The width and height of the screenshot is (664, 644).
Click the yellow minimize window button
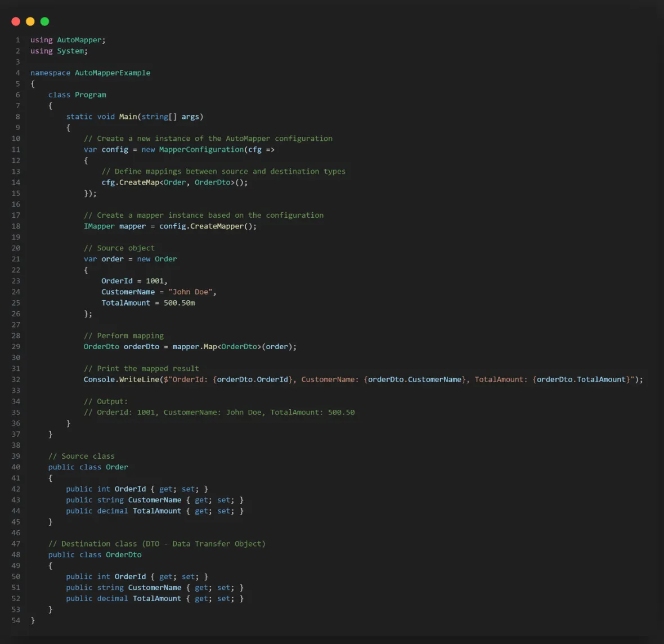[30, 21]
